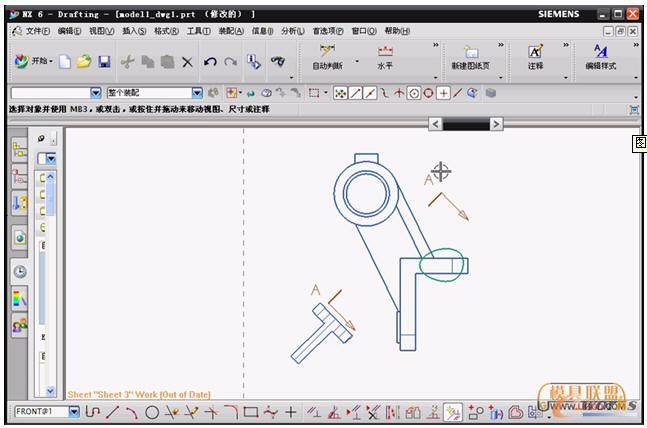The height and width of the screenshot is (428, 647).
Task: Toggle the midpoint snap point button
Action: (x=371, y=93)
